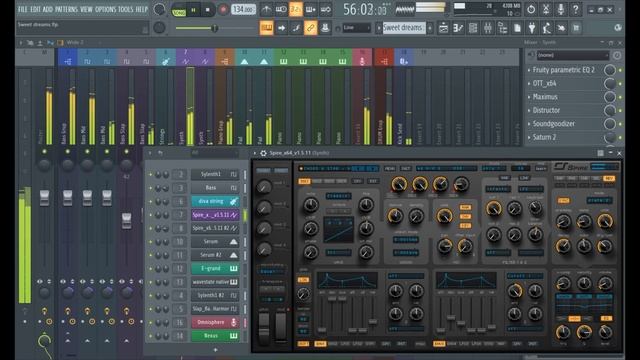
Task: Open the mixer toolbar icon
Action: (x=488, y=28)
